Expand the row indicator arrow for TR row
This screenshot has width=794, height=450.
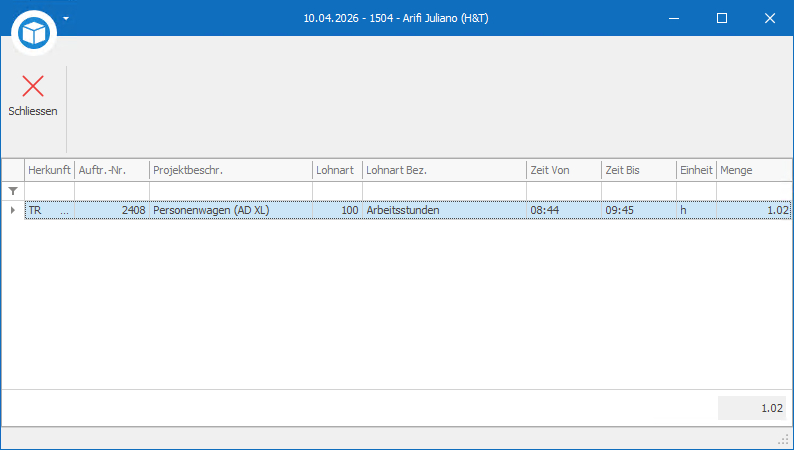click(x=13, y=210)
